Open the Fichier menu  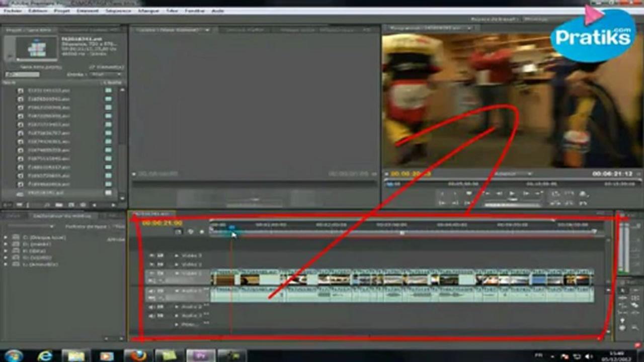(x=13, y=10)
